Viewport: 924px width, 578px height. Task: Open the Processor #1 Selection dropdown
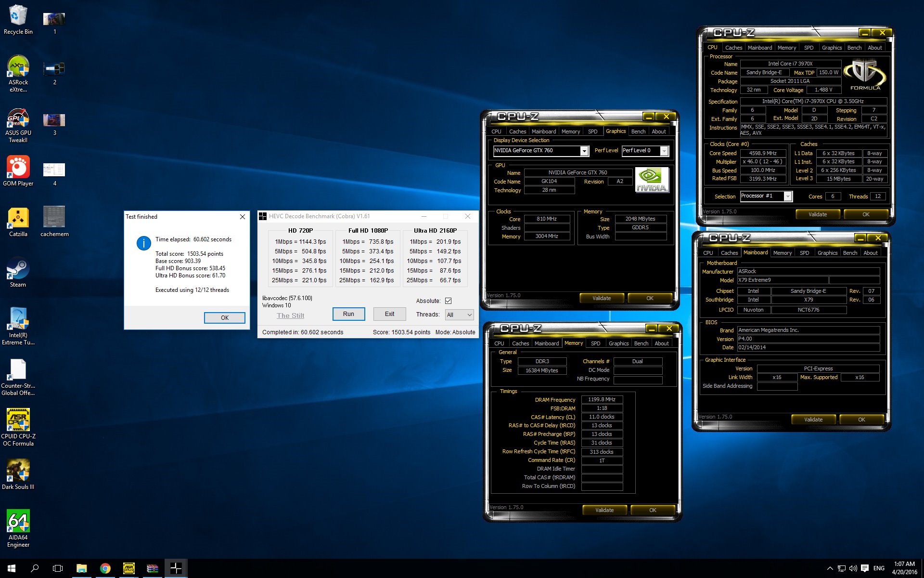pos(766,196)
